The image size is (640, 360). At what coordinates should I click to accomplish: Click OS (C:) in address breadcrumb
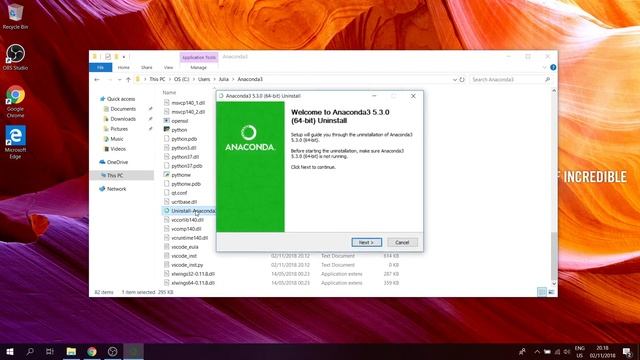pyautogui.click(x=182, y=80)
